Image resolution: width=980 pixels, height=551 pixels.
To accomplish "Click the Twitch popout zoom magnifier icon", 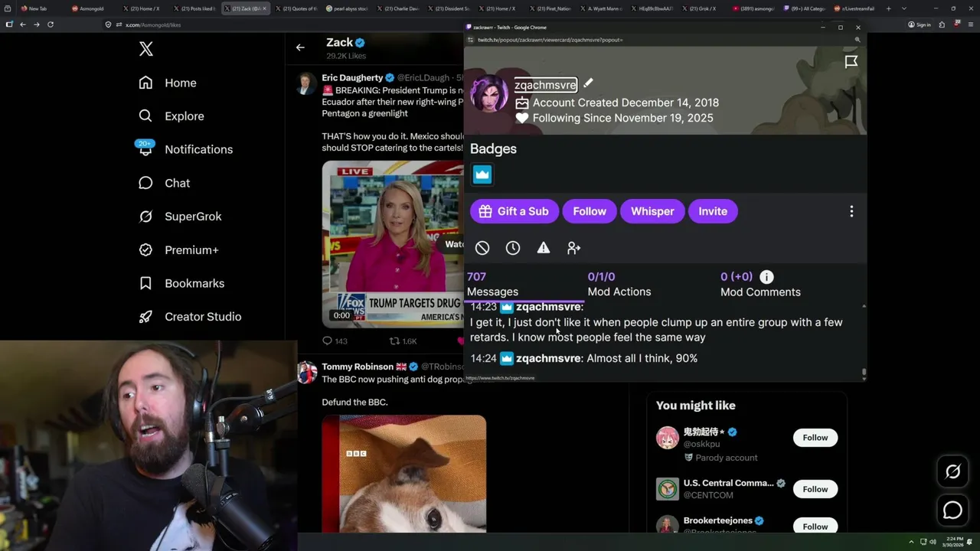I will (x=857, y=40).
